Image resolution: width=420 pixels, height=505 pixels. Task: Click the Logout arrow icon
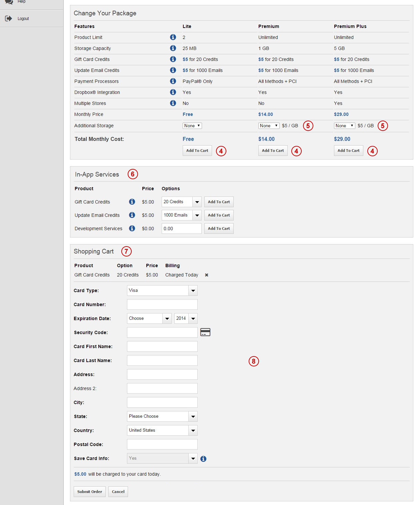coord(9,18)
